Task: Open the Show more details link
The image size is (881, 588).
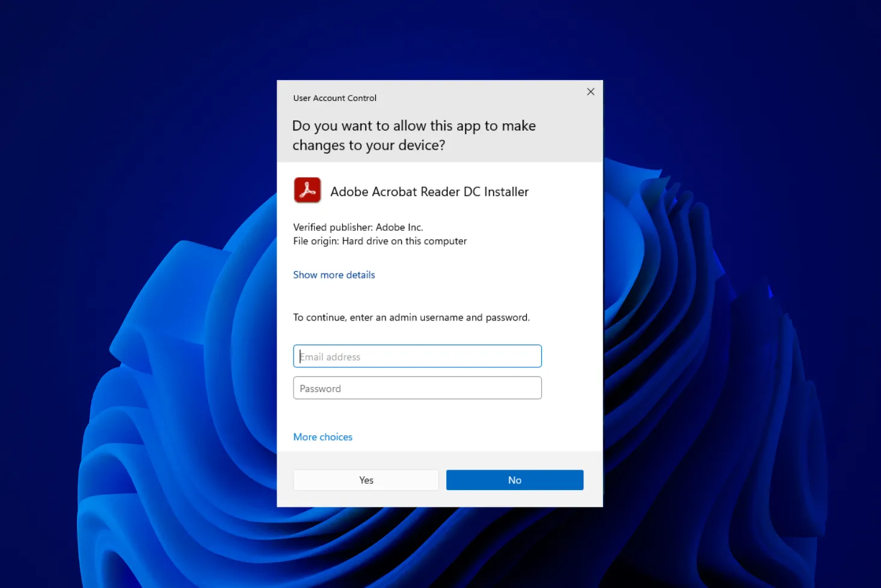Action: click(334, 275)
